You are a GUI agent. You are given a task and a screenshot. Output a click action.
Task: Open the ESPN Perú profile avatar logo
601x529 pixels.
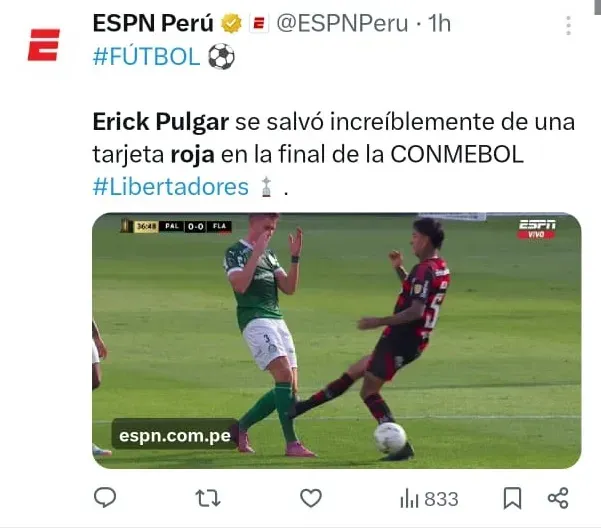click(44, 45)
